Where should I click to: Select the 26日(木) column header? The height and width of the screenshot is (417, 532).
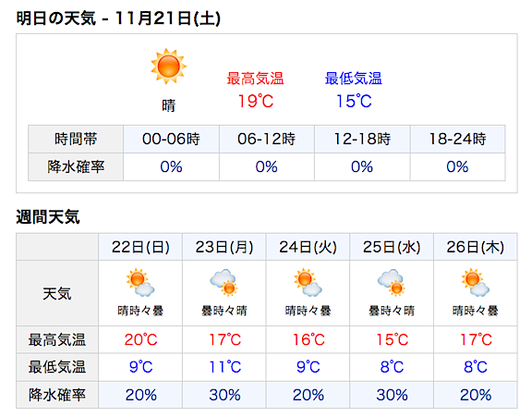coord(476,247)
